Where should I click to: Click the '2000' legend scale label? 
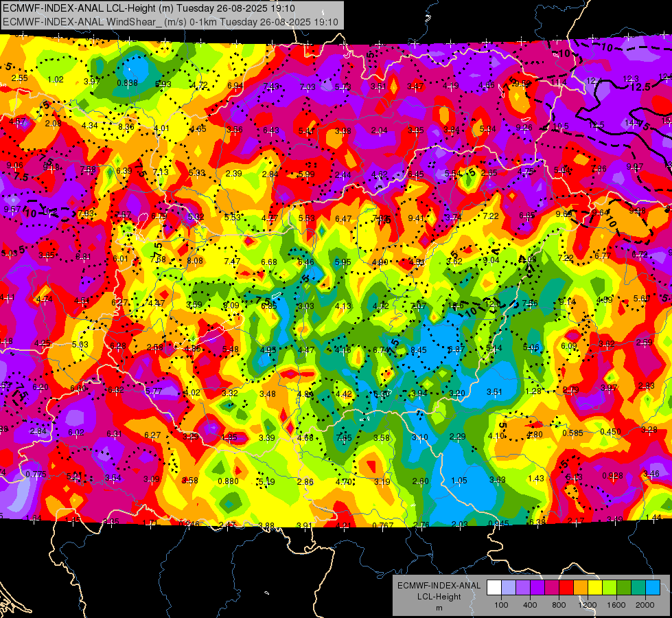(645, 605)
